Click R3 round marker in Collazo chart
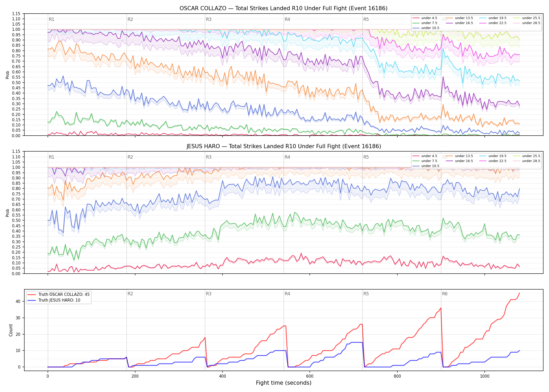 click(x=209, y=19)
